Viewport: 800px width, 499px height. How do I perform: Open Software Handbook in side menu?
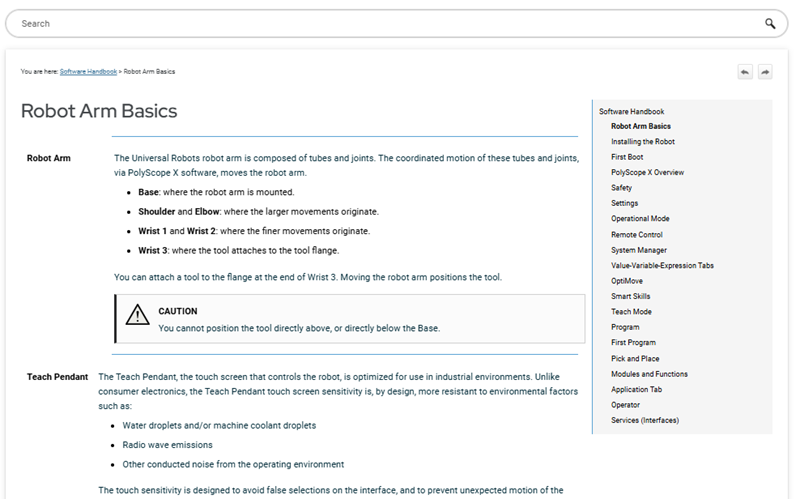tap(631, 111)
